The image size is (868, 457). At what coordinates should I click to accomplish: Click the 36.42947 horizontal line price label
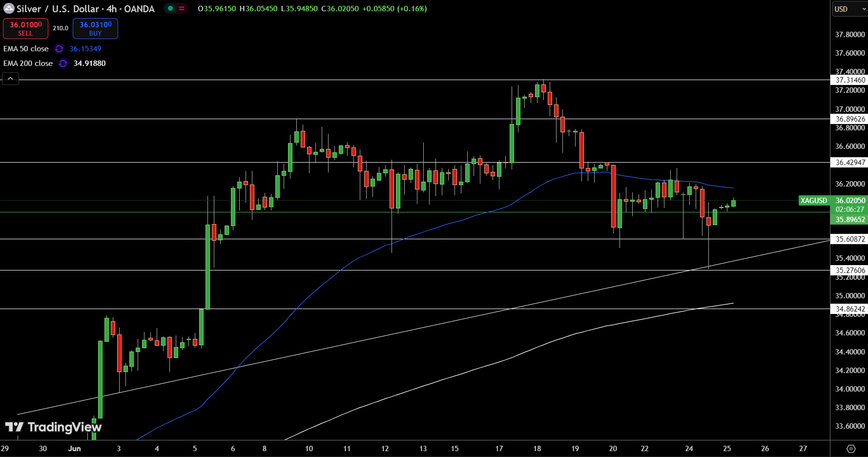[850, 163]
